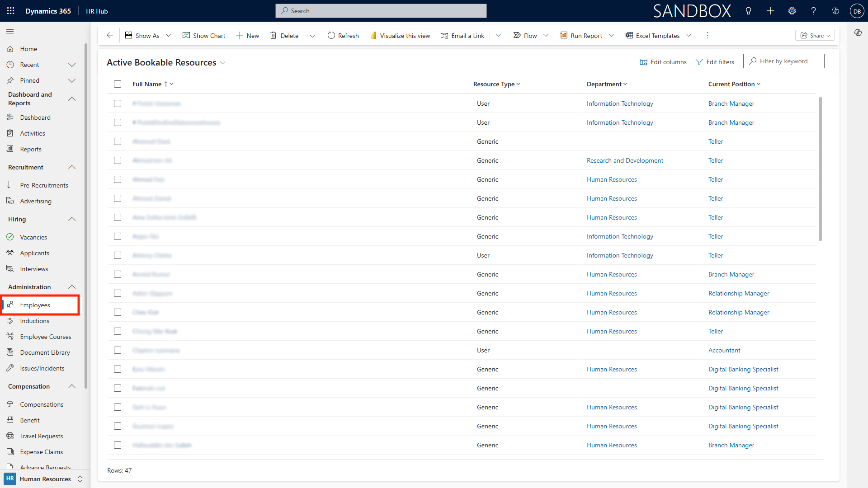
Task: Open the app launcher waffle icon
Action: coord(10,11)
